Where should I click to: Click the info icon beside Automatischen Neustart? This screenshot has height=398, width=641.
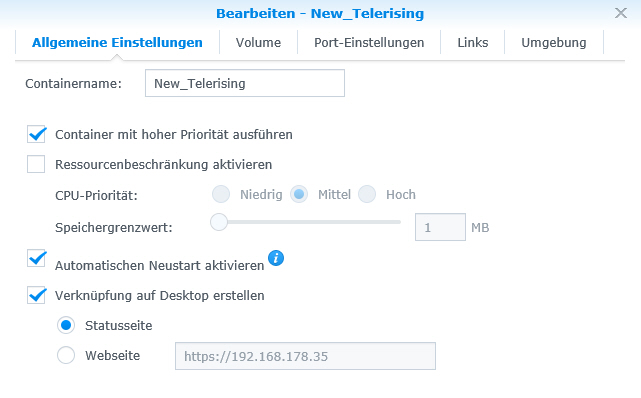[276, 258]
